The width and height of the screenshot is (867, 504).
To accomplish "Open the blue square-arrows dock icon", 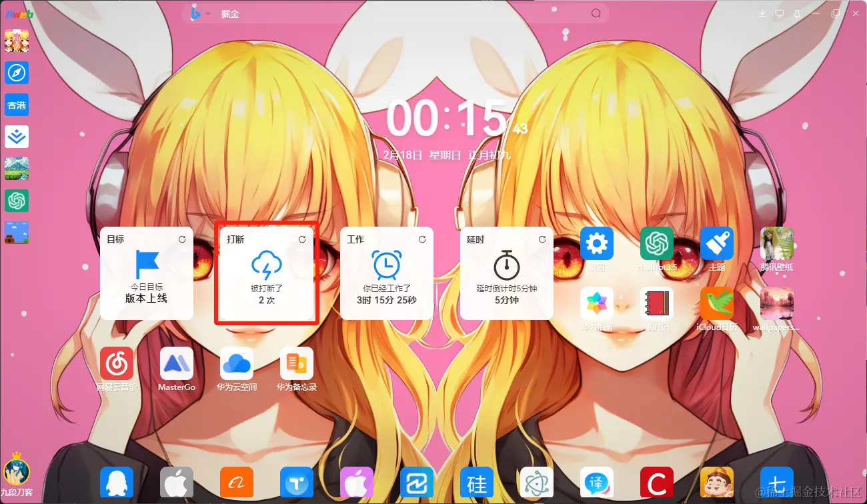I will (417, 483).
